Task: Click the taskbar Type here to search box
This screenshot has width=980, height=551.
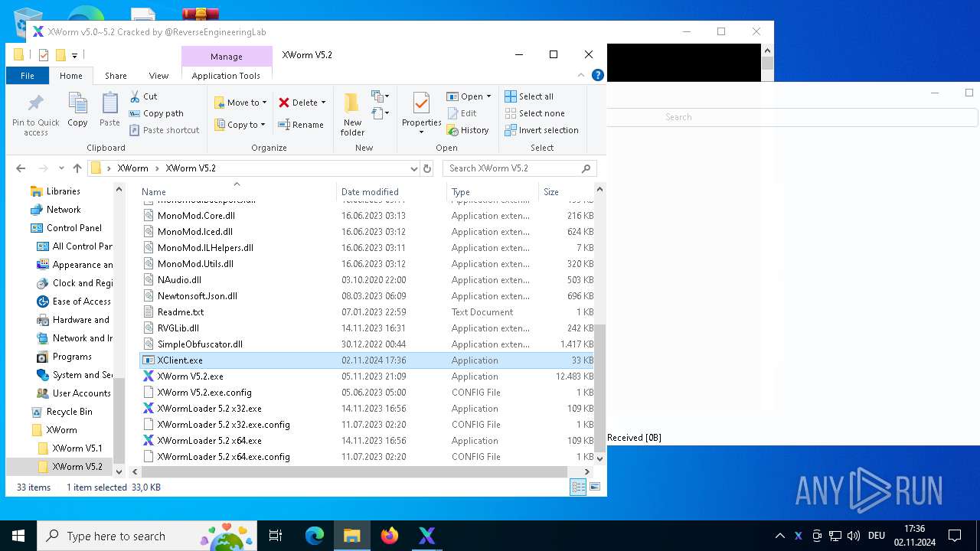Action: pyautogui.click(x=147, y=536)
